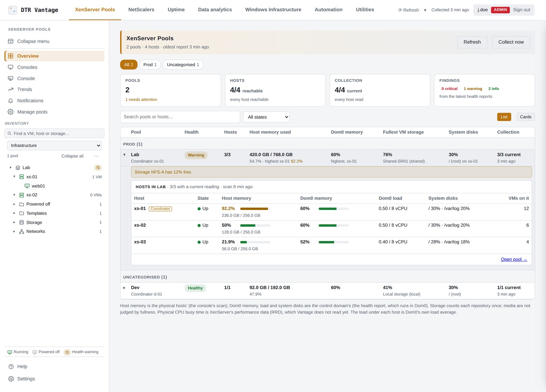The image size is (546, 392).
Task: Open Trends using its chart icon
Action: [11, 89]
